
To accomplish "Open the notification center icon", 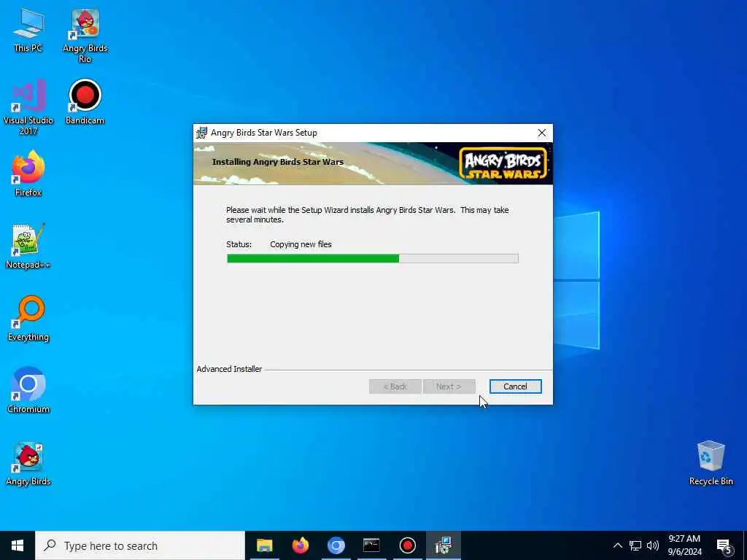I will pyautogui.click(x=724, y=545).
